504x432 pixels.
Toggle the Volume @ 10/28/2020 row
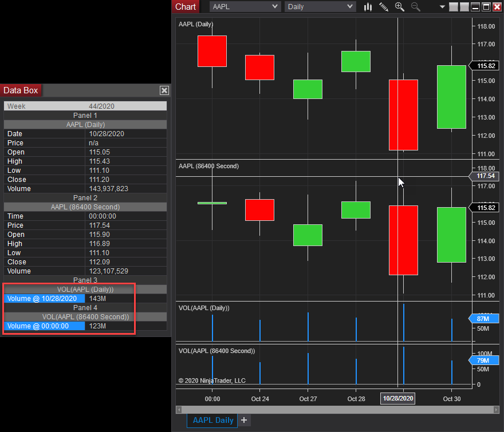click(44, 298)
